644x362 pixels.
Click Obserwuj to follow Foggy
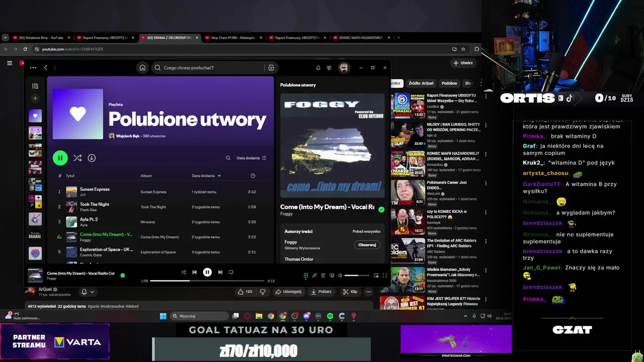click(x=367, y=245)
